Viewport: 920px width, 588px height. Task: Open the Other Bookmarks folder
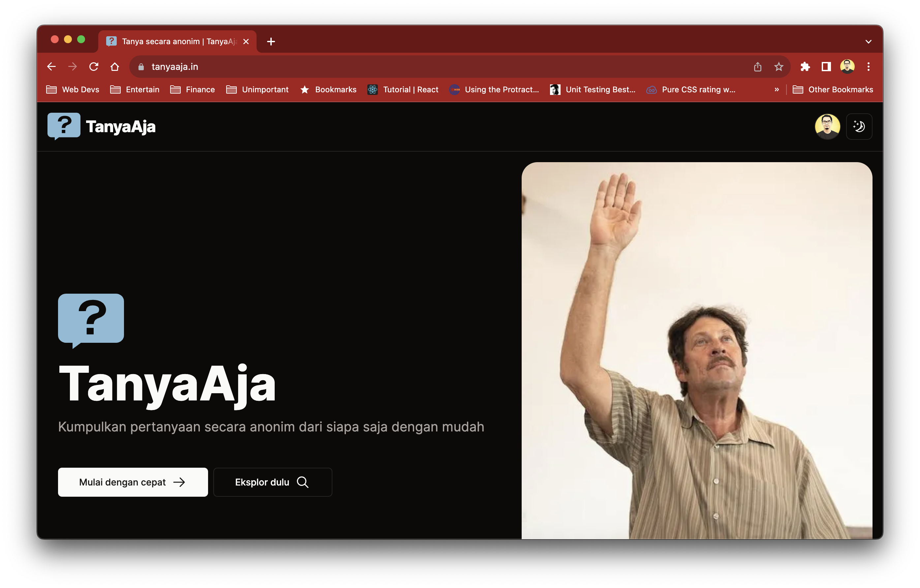[x=833, y=90]
